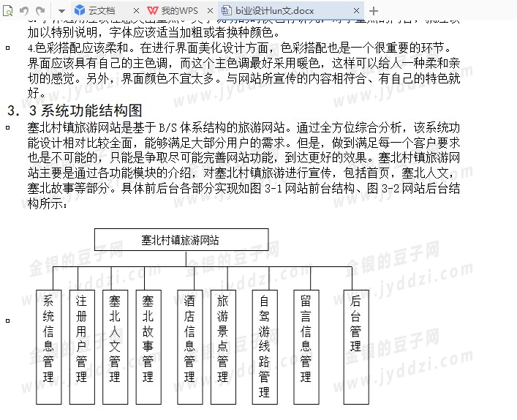Select the 后台管理 diagram box

356,347
